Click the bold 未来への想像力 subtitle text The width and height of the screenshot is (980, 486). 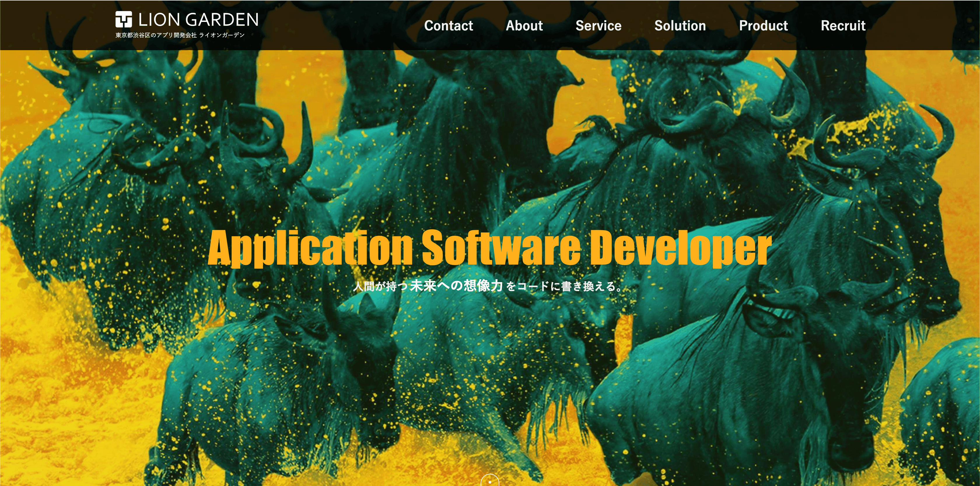tap(456, 285)
